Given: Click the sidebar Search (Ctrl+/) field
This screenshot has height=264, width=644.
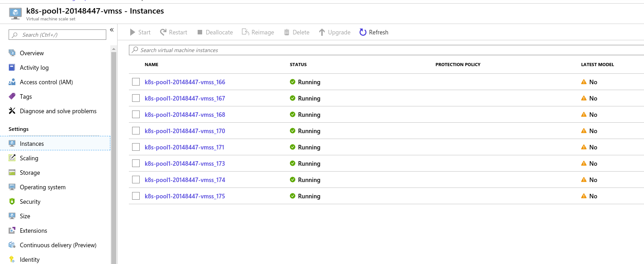Looking at the screenshot, I should [57, 35].
